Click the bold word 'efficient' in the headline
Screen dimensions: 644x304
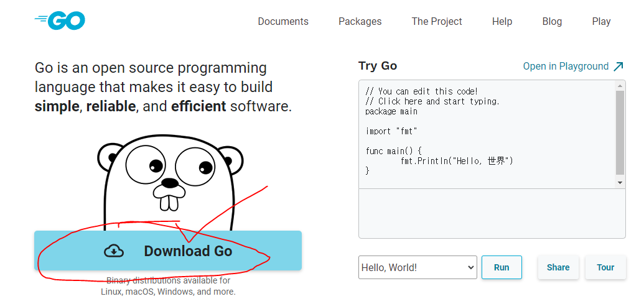point(198,106)
